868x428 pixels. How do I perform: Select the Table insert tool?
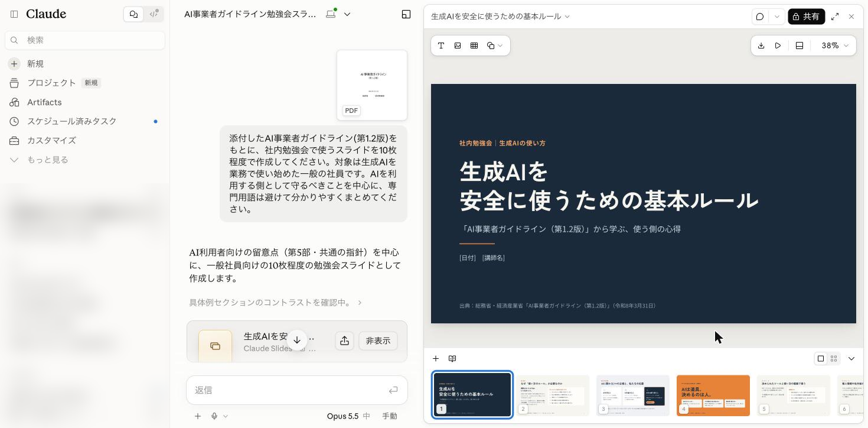tap(474, 46)
